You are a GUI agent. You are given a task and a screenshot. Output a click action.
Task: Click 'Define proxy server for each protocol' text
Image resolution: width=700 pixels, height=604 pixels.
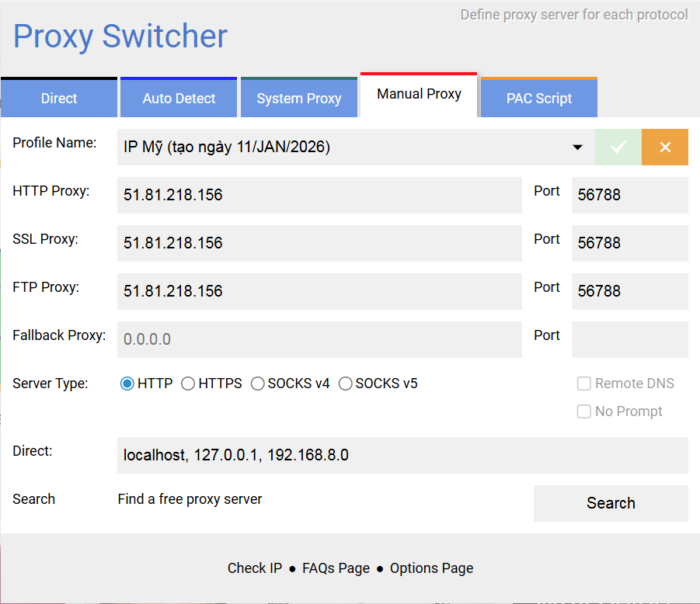click(x=574, y=16)
